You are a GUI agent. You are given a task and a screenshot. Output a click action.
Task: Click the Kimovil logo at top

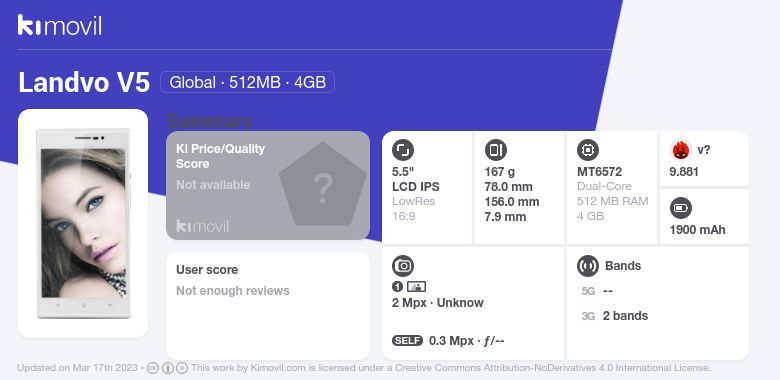pyautogui.click(x=60, y=25)
